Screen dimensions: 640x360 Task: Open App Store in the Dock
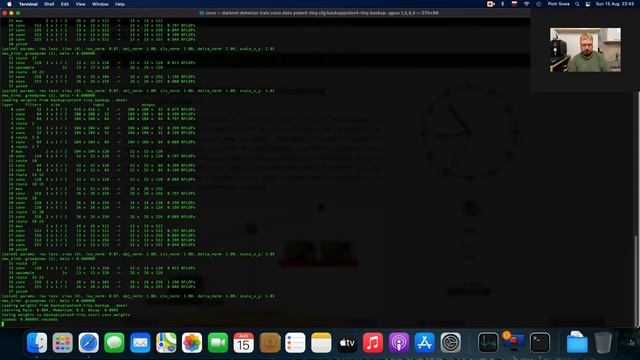pyautogui.click(x=424, y=342)
